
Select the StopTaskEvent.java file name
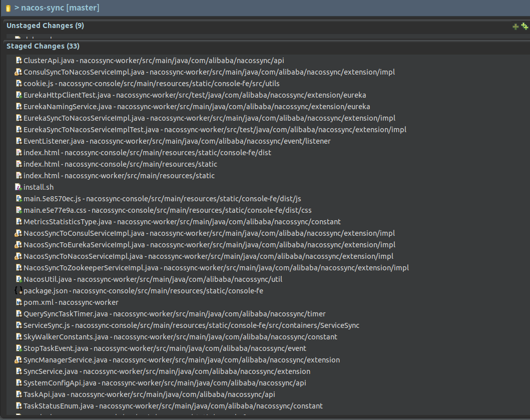tap(56, 348)
